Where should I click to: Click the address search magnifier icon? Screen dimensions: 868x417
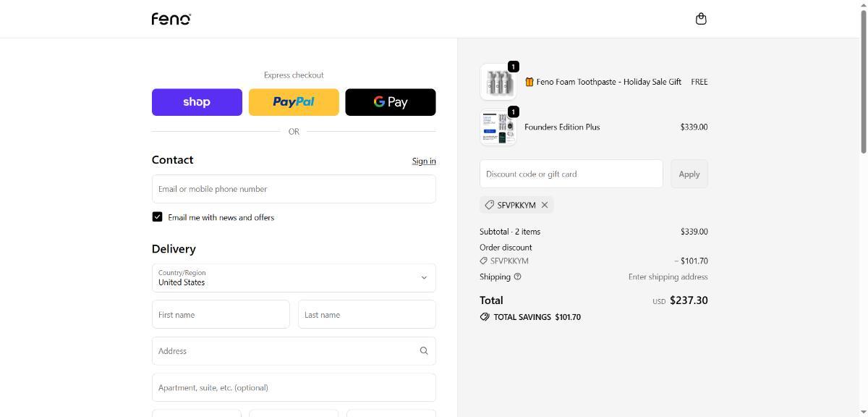(424, 351)
